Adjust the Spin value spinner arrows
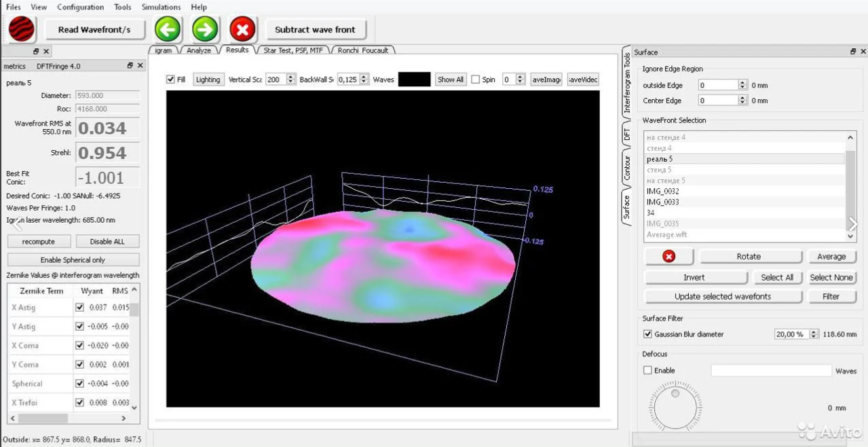Image resolution: width=868 pixels, height=447 pixels. pos(521,79)
